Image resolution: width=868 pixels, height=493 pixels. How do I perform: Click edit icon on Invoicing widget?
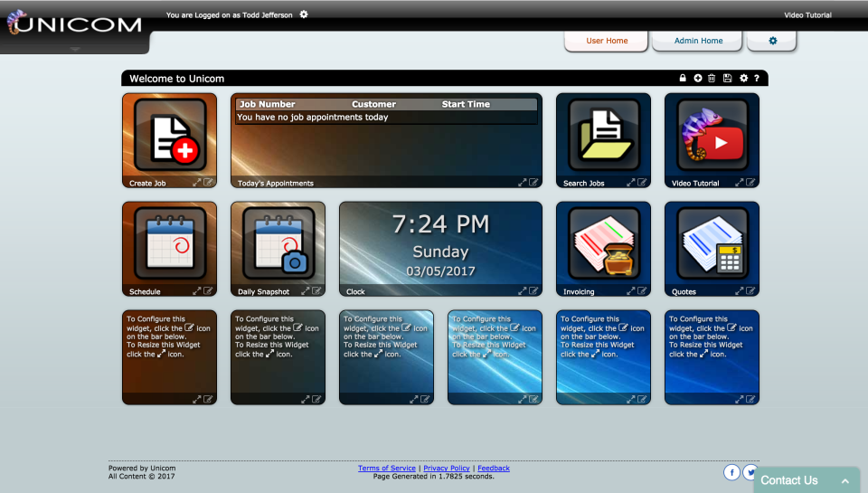point(642,290)
